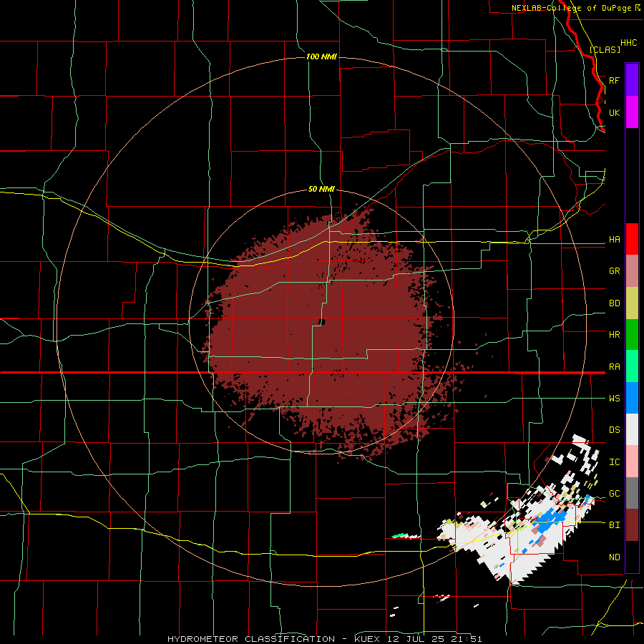Click the IC legend label

tap(614, 462)
